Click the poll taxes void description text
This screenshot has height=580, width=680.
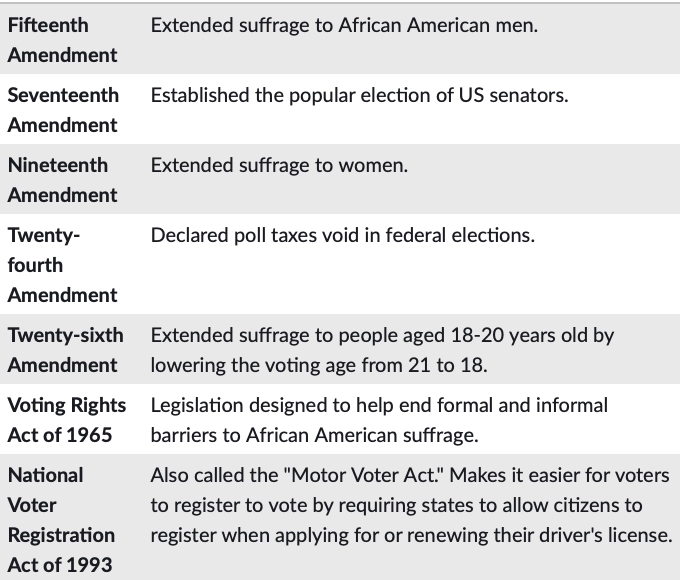pyautogui.click(x=342, y=235)
